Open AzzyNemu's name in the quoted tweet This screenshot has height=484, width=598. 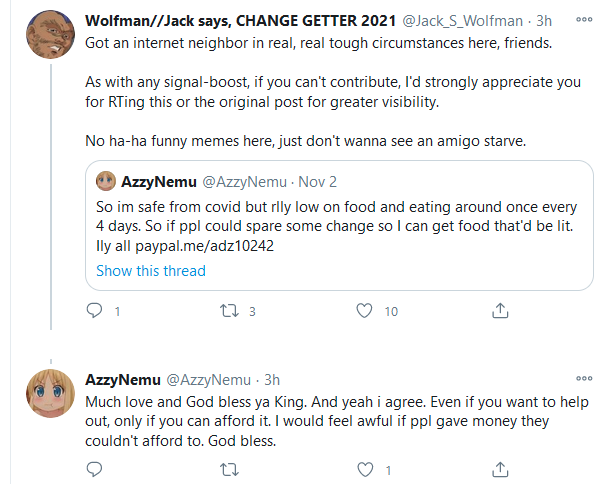pyautogui.click(x=159, y=182)
